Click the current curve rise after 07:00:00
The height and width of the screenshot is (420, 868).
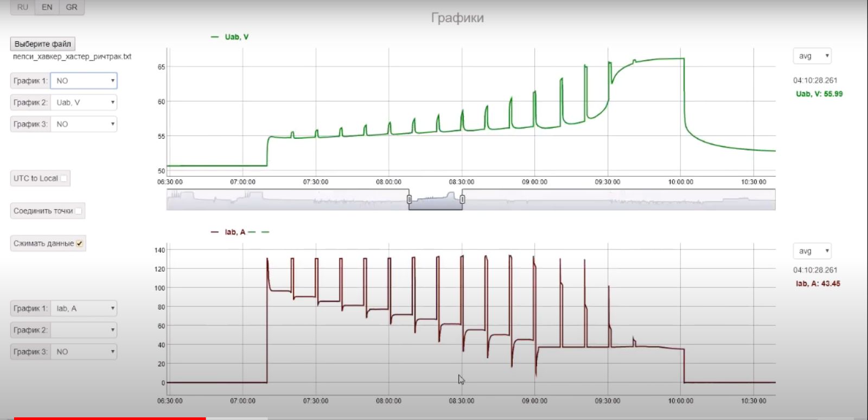[267, 320]
